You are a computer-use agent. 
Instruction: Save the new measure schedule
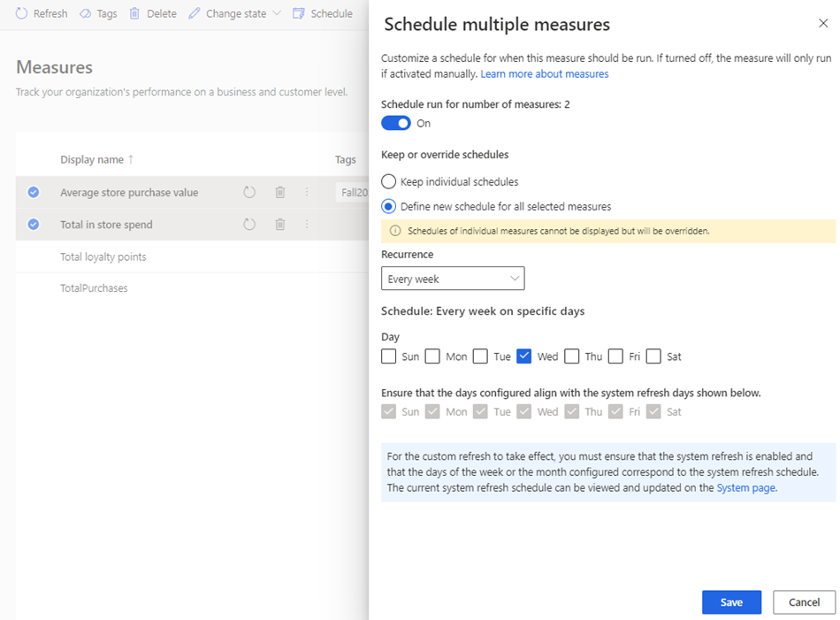tap(731, 601)
